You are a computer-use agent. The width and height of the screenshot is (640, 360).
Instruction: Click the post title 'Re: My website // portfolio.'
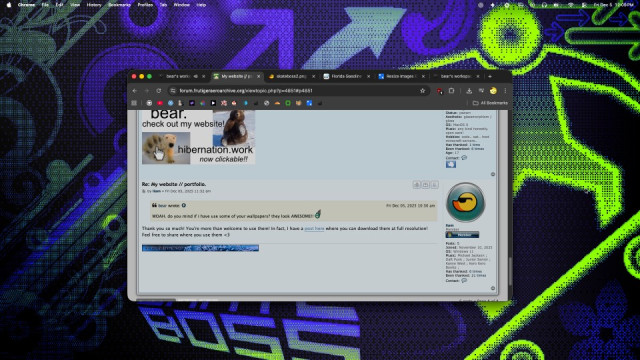pos(174,184)
